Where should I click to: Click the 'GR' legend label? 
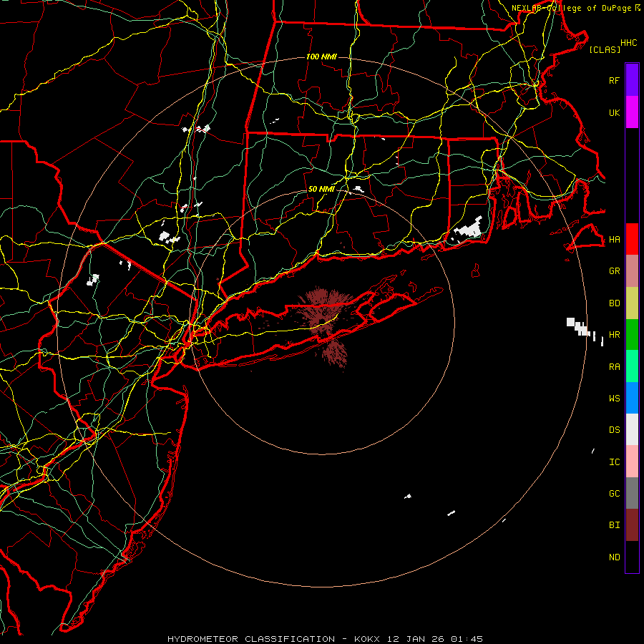(615, 271)
